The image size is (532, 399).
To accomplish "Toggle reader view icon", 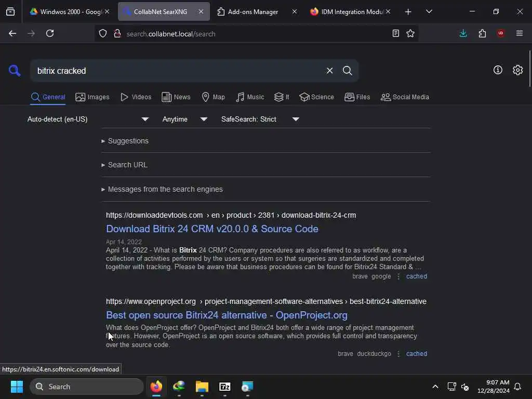I will click(x=395, y=33).
